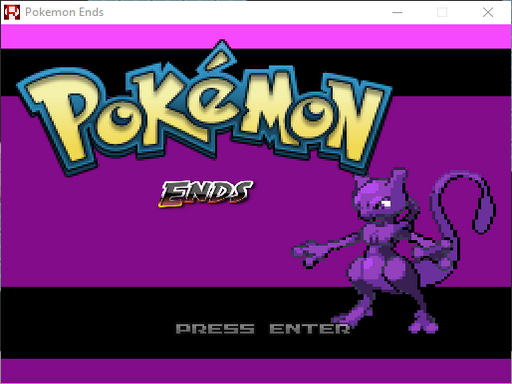Click the word PRESS in the prompt
The height and width of the screenshot is (384, 512).
tap(215, 329)
